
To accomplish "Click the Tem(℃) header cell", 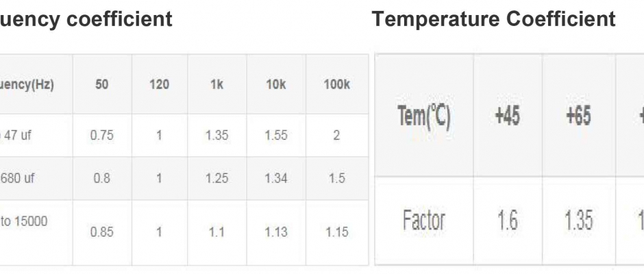I will click(424, 116).
